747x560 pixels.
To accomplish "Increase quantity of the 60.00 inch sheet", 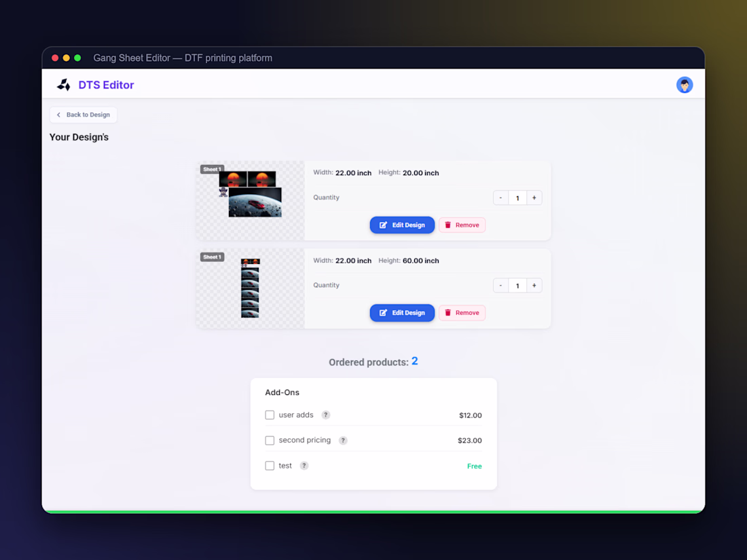I will click(534, 285).
